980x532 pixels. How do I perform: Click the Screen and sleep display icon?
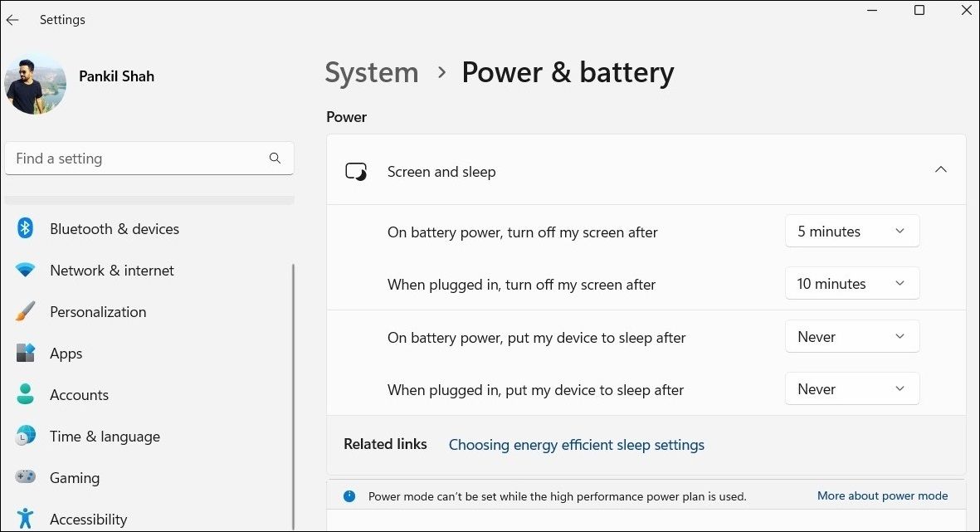(356, 171)
